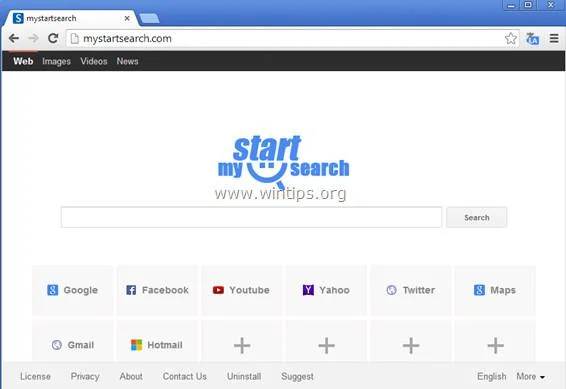Screen dimensions: 566x389
Task: Maximize the browser window
Action: (x=528, y=5)
